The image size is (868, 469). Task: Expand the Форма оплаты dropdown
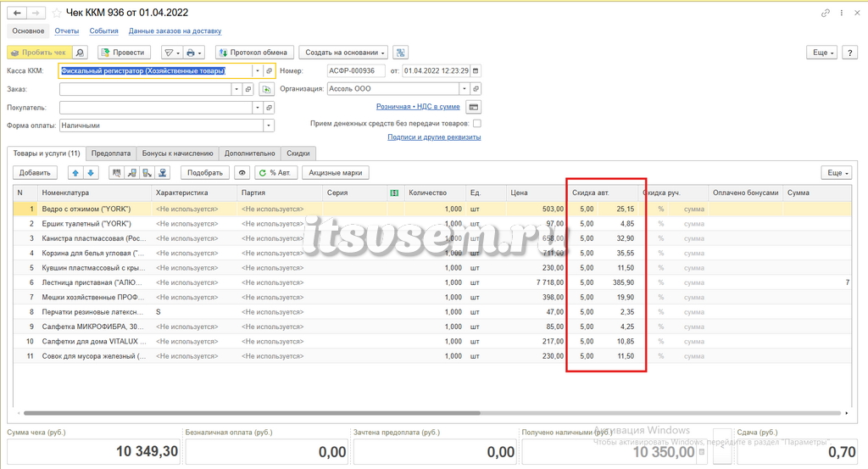(x=269, y=126)
